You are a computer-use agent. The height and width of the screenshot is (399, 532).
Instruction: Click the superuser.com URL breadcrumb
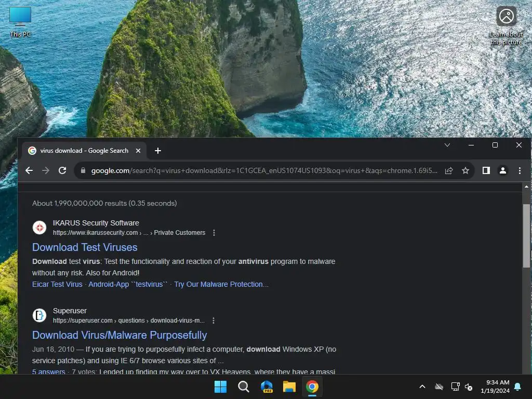coord(129,320)
